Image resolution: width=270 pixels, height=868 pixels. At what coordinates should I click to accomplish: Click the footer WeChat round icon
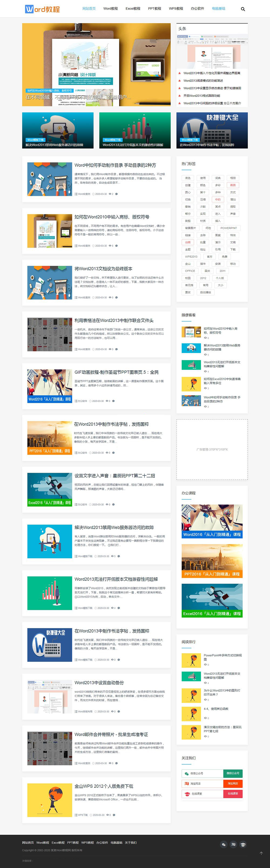[x=224, y=844]
